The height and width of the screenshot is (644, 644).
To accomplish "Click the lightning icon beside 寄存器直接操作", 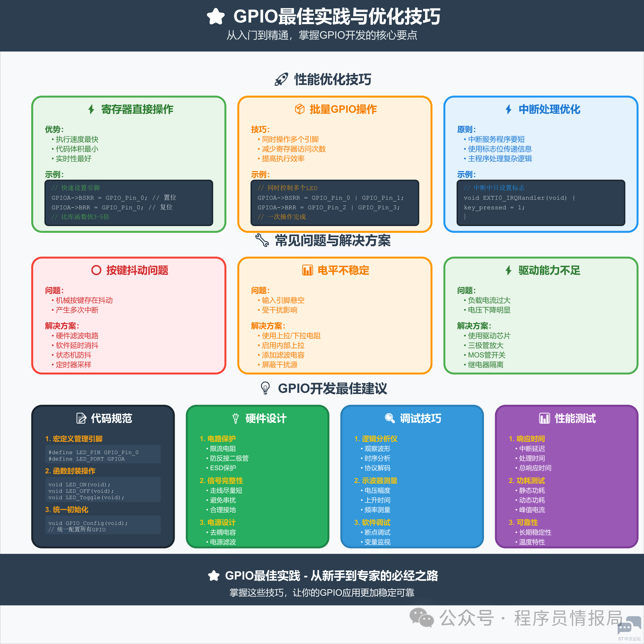I will pyautogui.click(x=91, y=109).
